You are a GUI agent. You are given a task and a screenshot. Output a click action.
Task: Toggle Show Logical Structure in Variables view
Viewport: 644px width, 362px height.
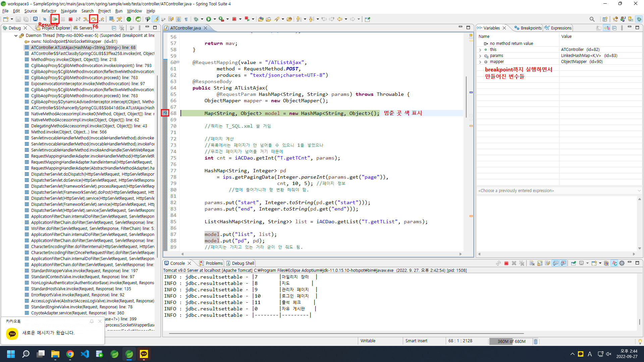coord(607,28)
